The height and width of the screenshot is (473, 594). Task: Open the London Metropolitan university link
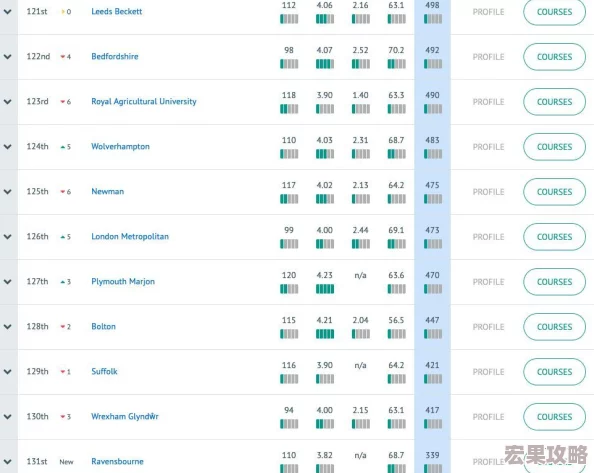[x=130, y=236]
